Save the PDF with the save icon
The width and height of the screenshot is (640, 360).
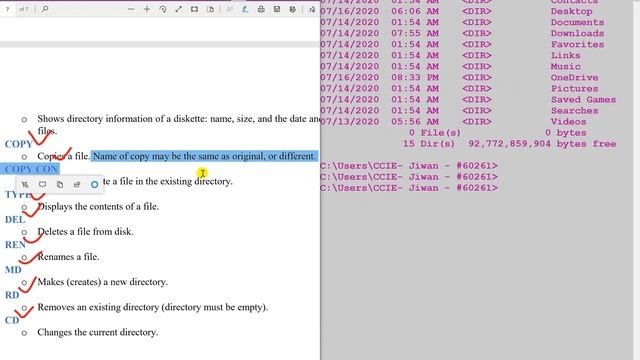(x=277, y=9)
